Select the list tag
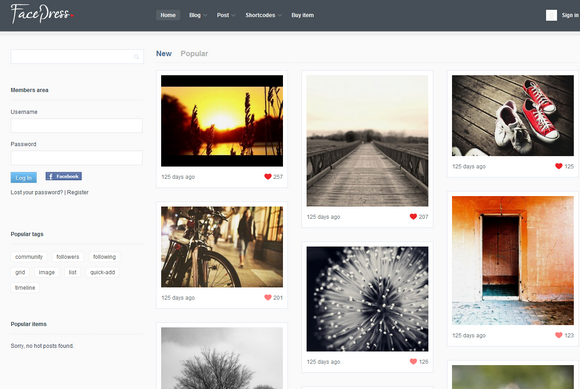The width and height of the screenshot is (580, 389). click(72, 272)
